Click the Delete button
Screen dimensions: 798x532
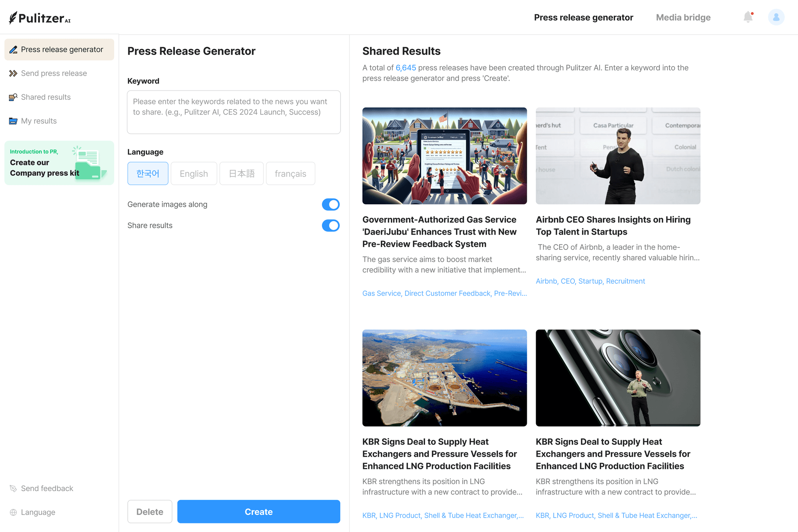[x=150, y=511]
